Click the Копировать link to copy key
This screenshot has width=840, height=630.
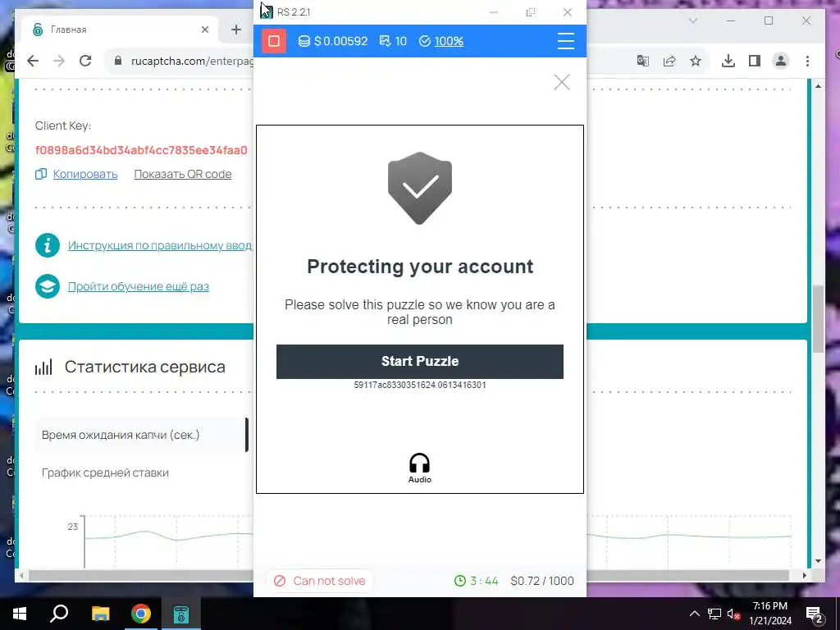[x=85, y=174]
